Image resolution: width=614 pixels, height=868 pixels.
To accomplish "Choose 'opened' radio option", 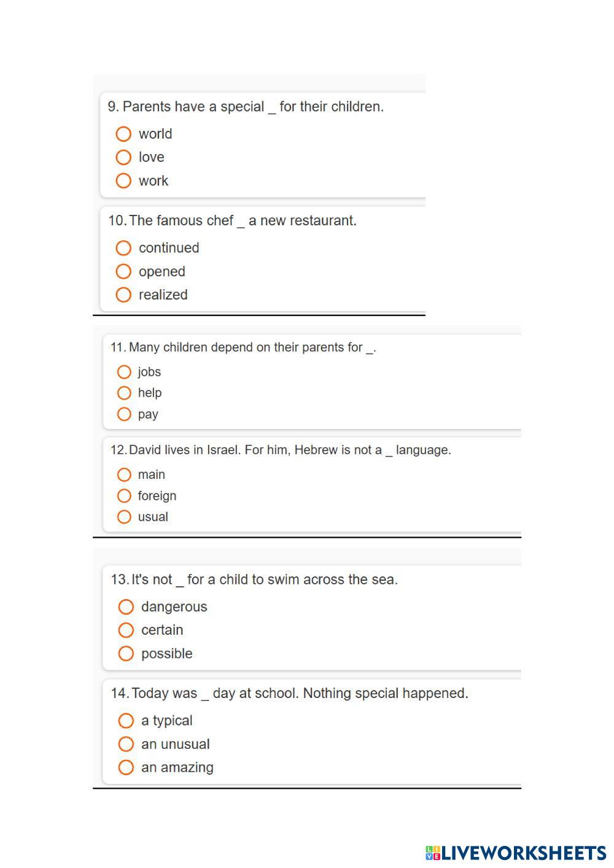I will click(x=123, y=271).
